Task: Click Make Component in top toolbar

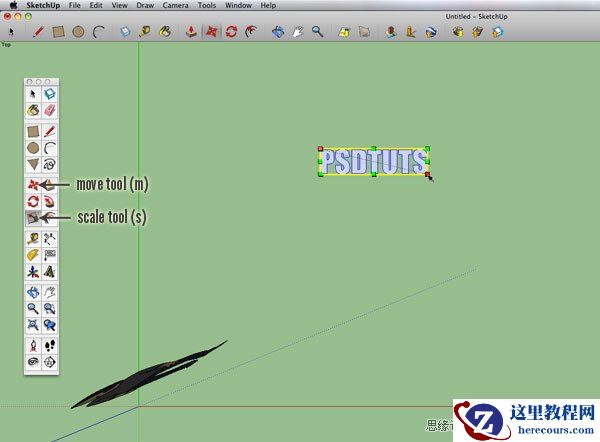Action: (126, 31)
